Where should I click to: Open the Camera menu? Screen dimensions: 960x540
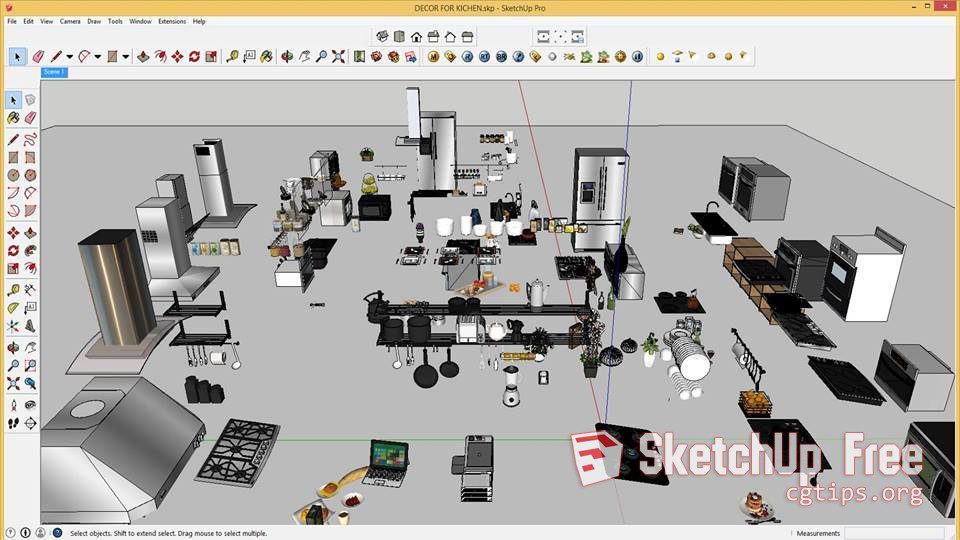70,21
